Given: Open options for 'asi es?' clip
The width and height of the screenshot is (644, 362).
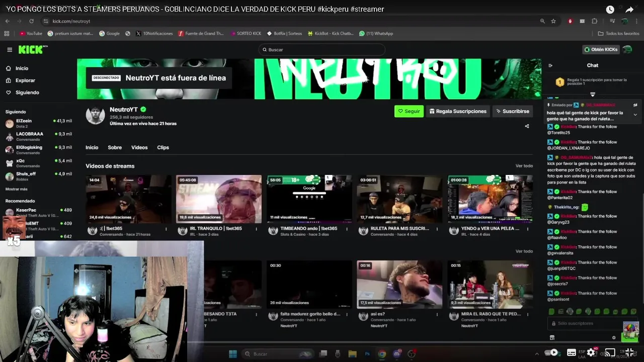Looking at the screenshot, I should coord(437,314).
